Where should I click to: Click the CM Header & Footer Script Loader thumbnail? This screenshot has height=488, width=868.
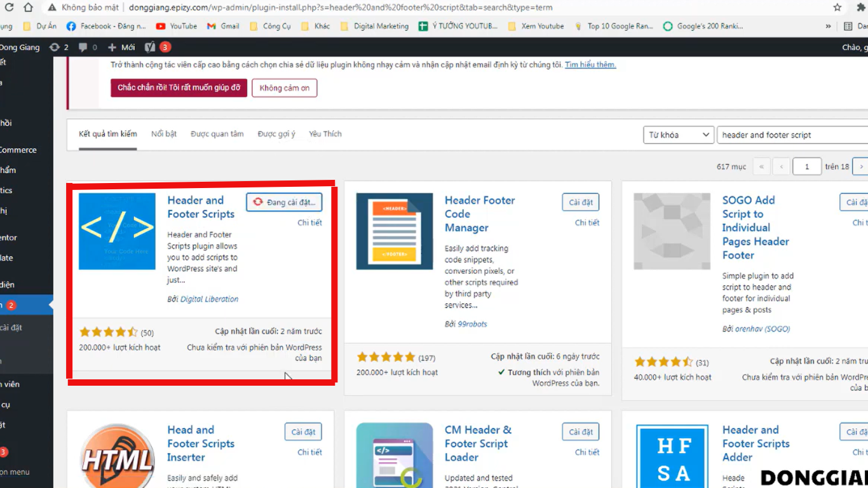point(395,456)
